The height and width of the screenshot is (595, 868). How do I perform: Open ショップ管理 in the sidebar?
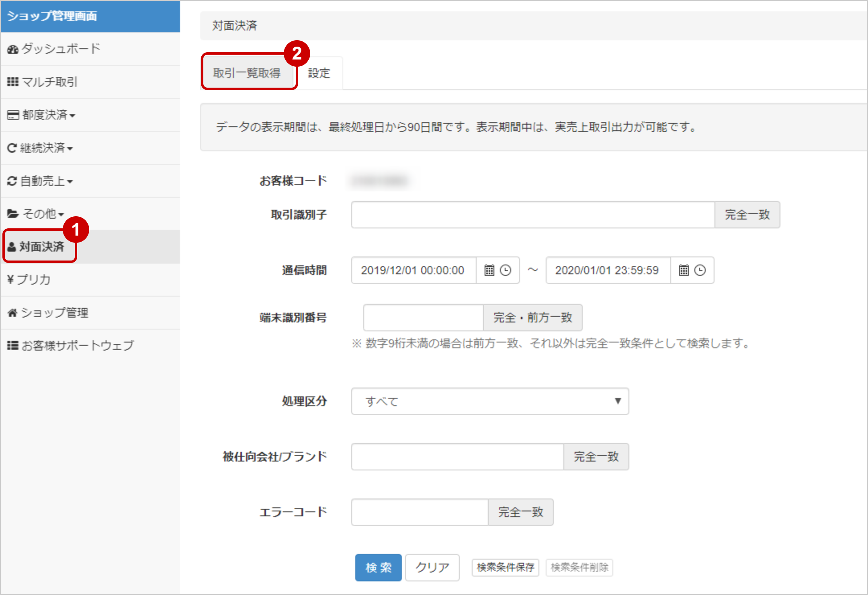pos(90,313)
